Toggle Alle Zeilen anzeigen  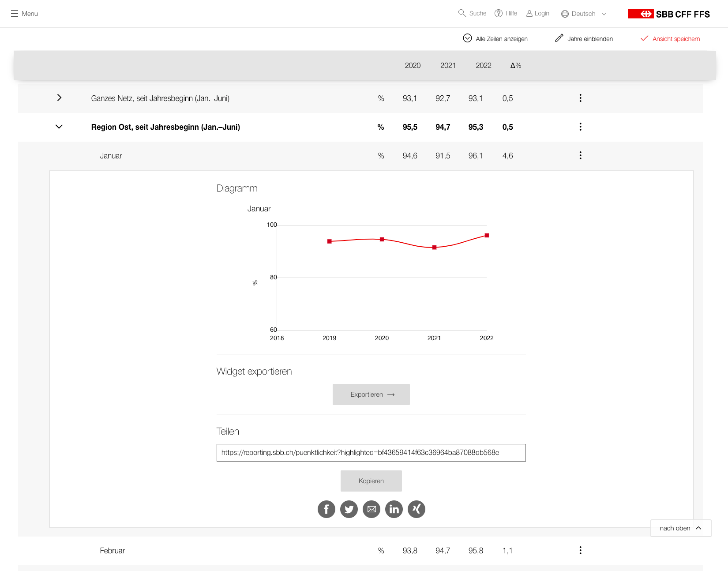click(x=495, y=38)
